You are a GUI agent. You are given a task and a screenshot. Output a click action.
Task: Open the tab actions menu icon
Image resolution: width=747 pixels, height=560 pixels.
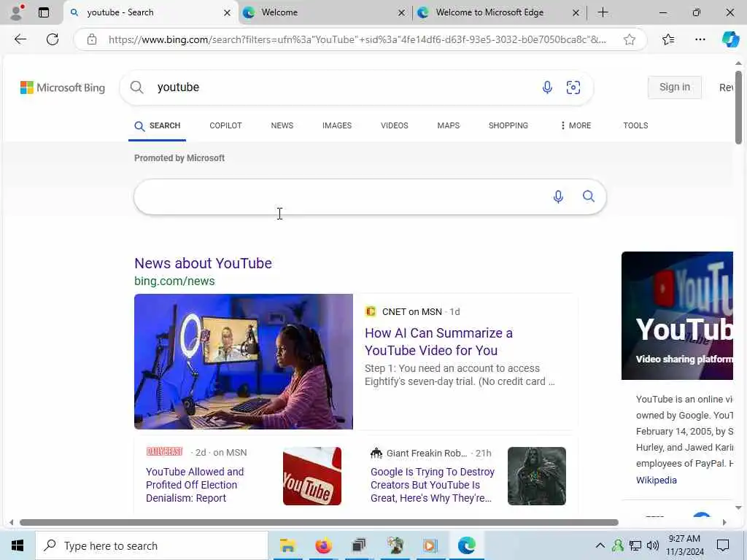coord(43,12)
